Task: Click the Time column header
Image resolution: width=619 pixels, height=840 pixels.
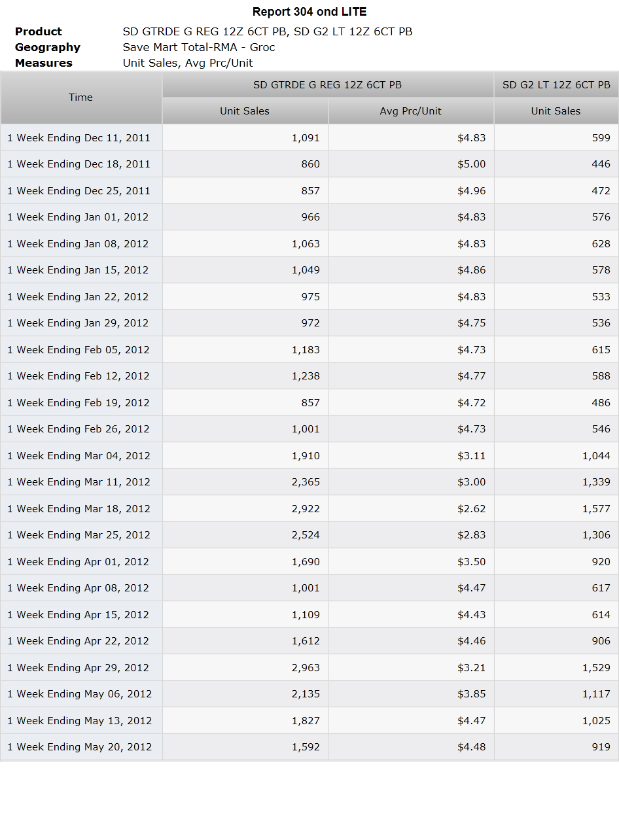Action: (81, 97)
